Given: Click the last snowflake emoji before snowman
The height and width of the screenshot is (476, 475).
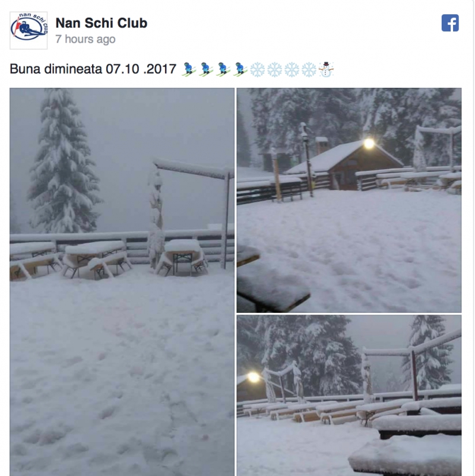Looking at the screenshot, I should [x=309, y=69].
